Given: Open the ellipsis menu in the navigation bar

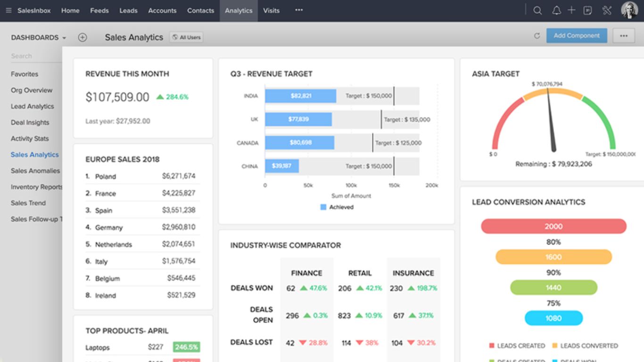Looking at the screenshot, I should point(298,10).
